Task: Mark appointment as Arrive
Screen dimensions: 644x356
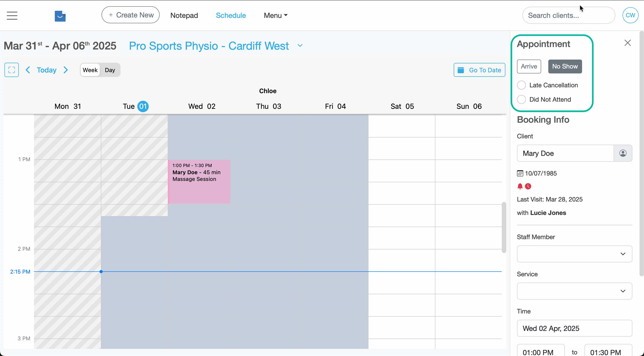Action: coord(529,66)
